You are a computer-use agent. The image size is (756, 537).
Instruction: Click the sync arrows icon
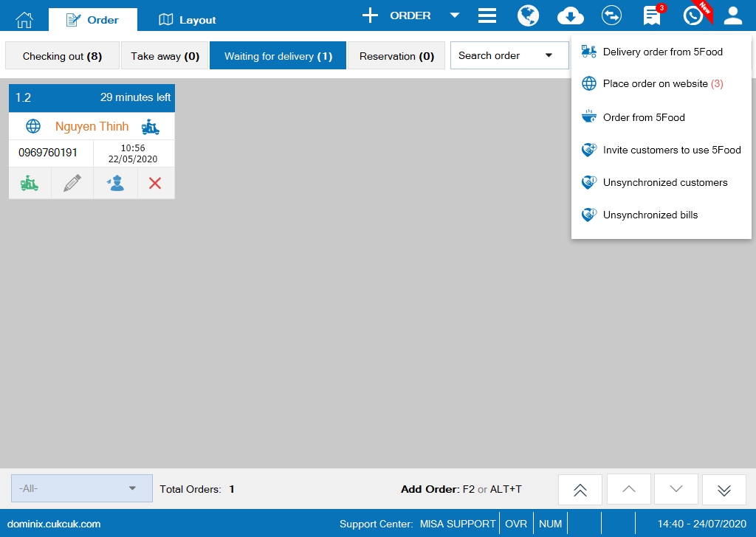coord(611,15)
